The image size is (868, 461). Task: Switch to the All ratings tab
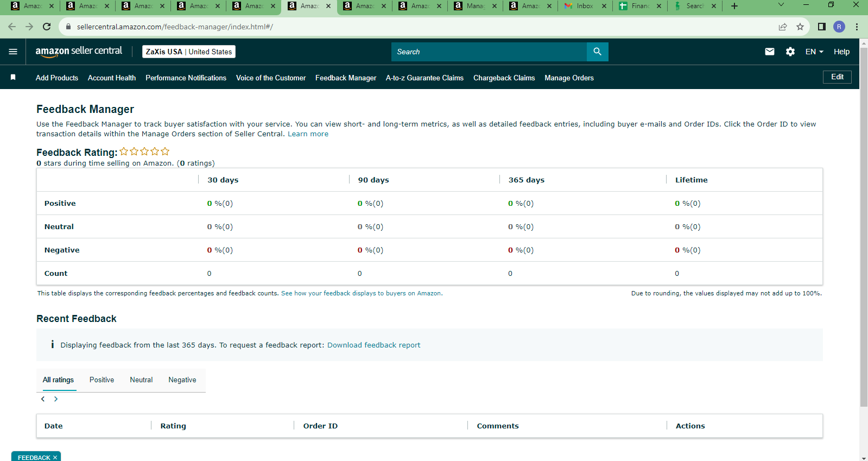tap(59, 380)
